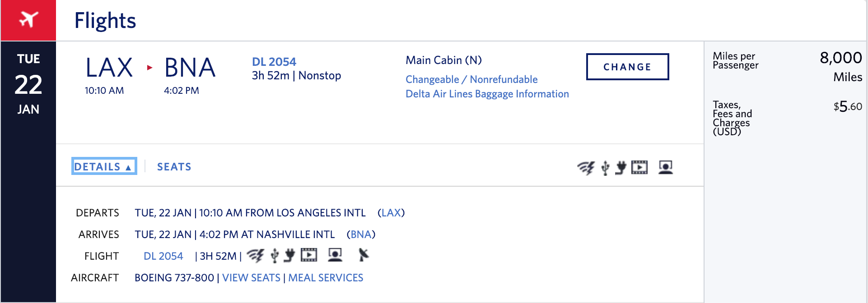Image resolution: width=868 pixels, height=303 pixels.
Task: Collapse the DETAILS section
Action: pyautogui.click(x=104, y=166)
